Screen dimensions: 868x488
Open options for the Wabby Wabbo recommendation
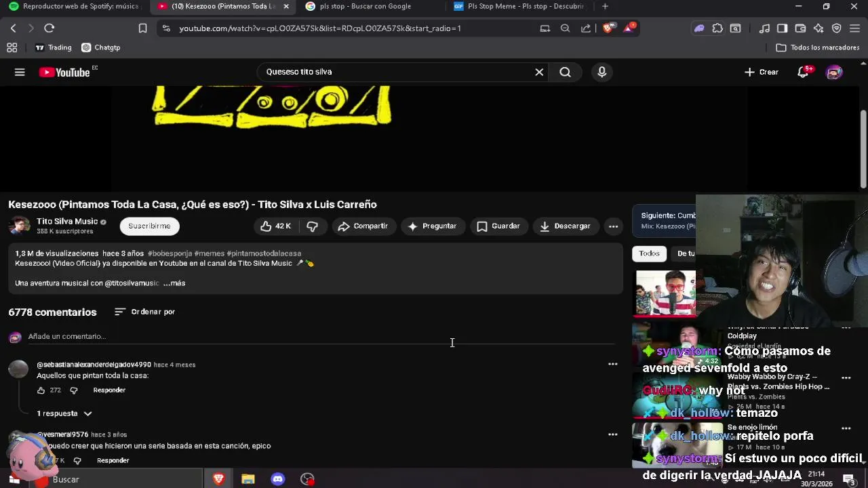(846, 378)
